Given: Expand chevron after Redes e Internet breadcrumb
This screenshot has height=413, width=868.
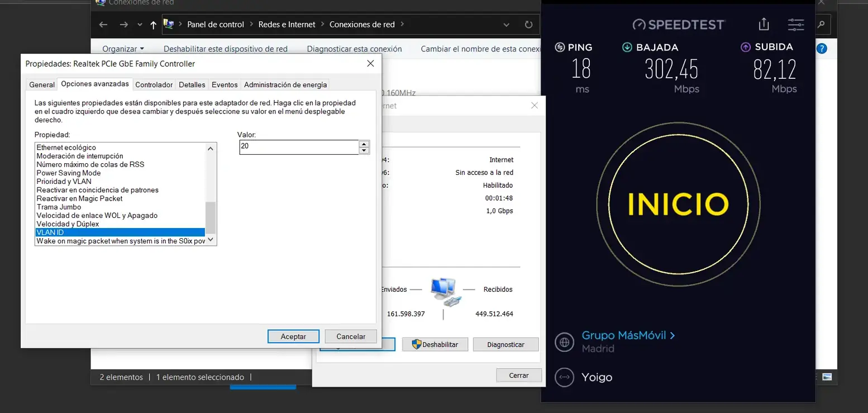Looking at the screenshot, I should [x=322, y=25].
